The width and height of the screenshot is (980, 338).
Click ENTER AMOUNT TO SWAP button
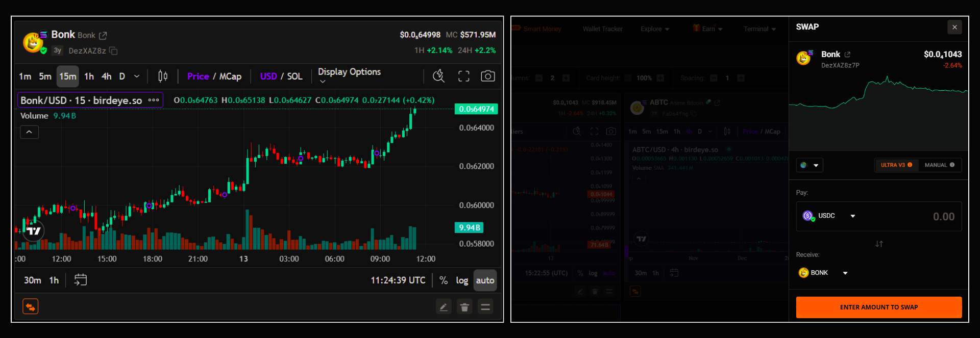(879, 307)
